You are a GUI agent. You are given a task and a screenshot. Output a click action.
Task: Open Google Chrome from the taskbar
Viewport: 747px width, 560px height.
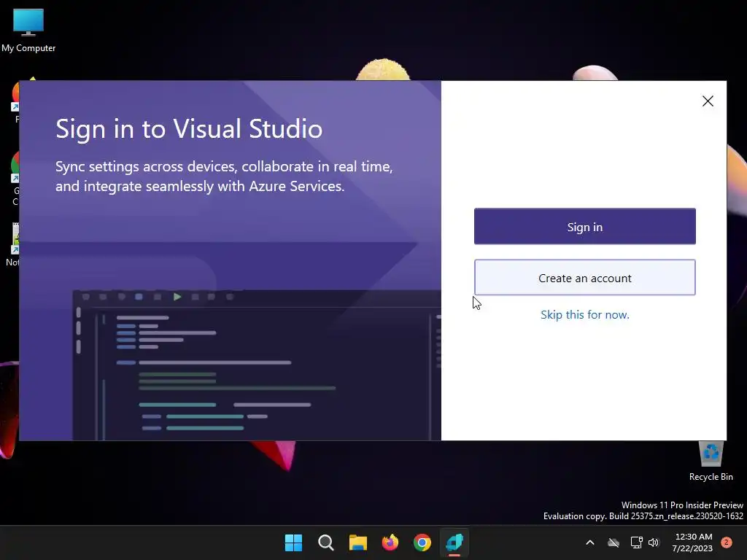422,542
